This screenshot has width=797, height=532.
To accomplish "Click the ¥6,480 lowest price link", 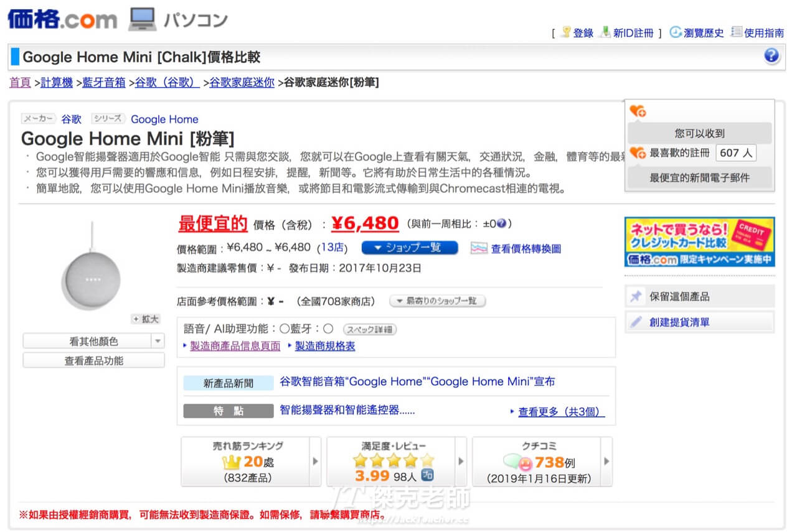I will [x=365, y=223].
